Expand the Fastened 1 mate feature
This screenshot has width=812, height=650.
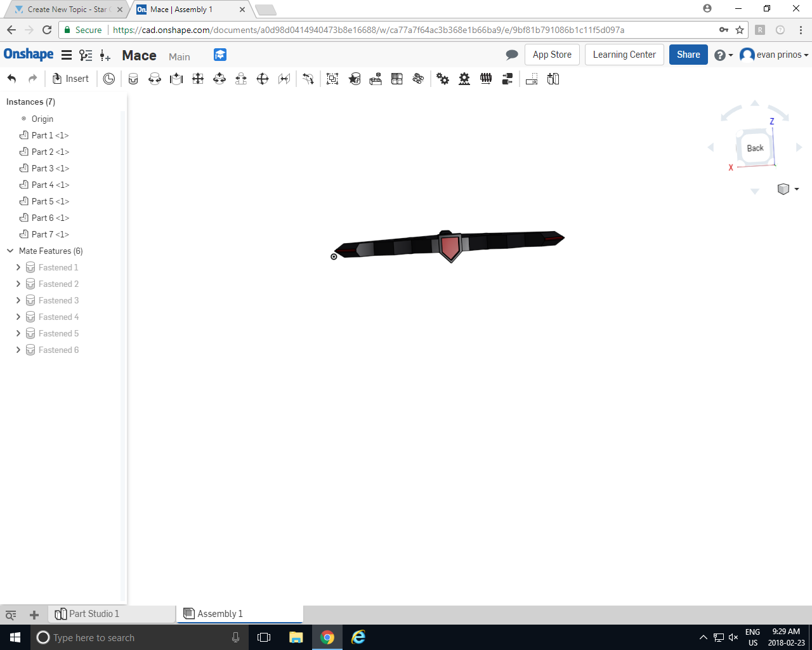point(18,267)
